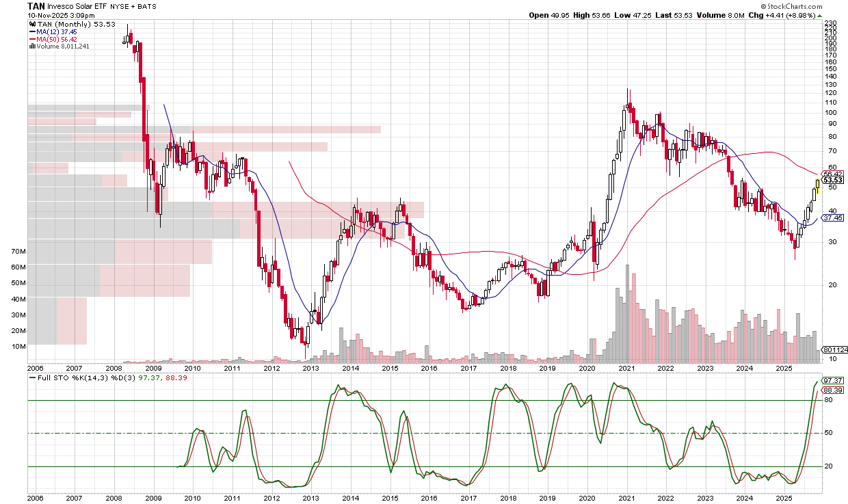Click the volume bars icon in legend
This screenshot has height=504, width=848.
tap(32, 46)
